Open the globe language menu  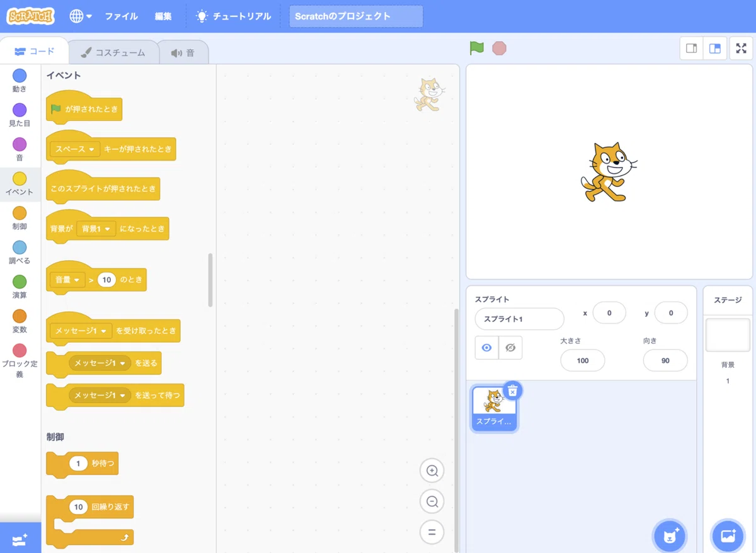81,16
